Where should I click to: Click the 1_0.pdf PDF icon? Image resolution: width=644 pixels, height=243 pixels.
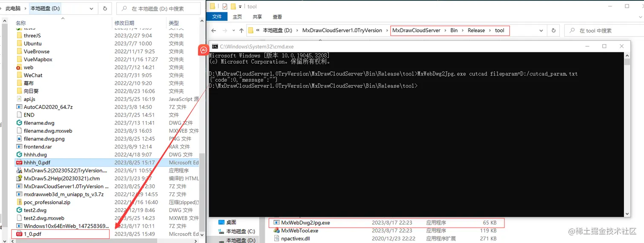click(x=19, y=234)
